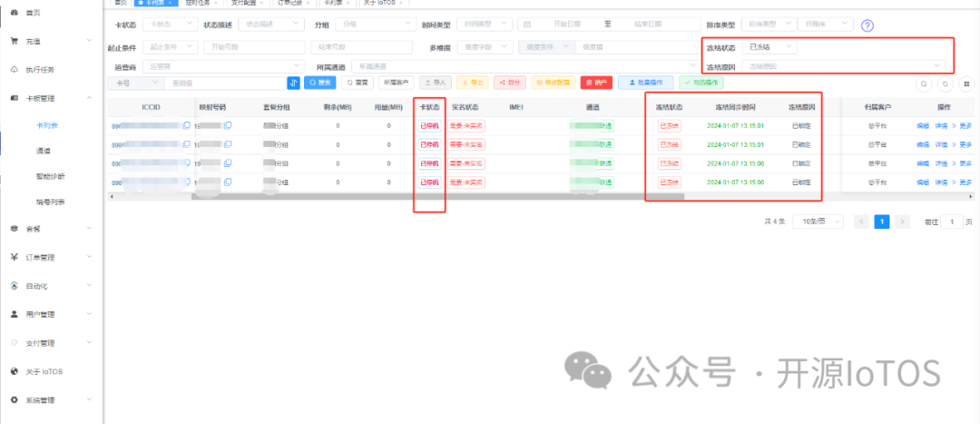
Task: Click the 修改配置 button
Action: (x=554, y=83)
